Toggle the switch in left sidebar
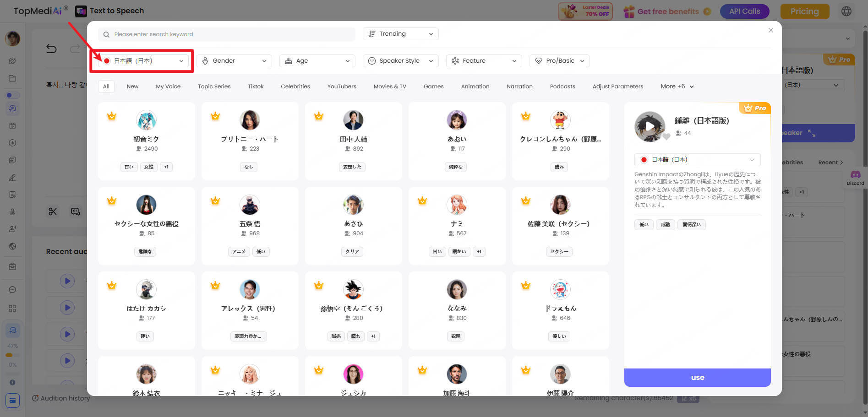Viewport: 868px width, 417px height. point(12,95)
